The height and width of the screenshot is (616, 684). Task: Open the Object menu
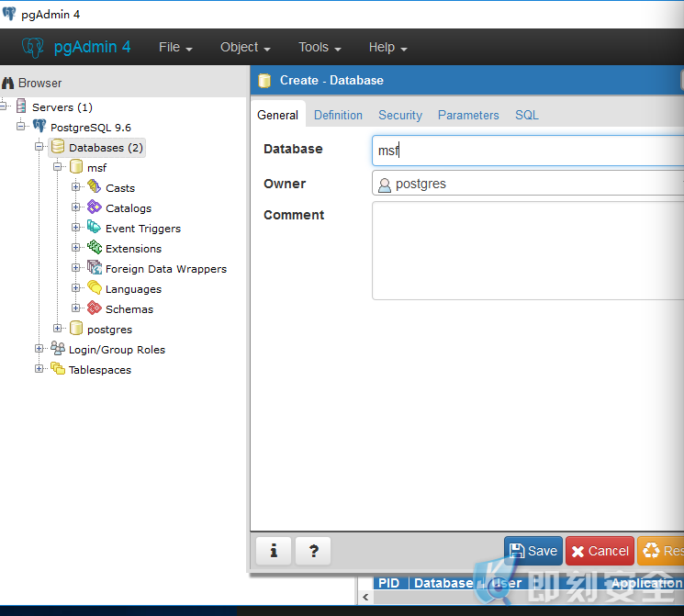(x=245, y=47)
